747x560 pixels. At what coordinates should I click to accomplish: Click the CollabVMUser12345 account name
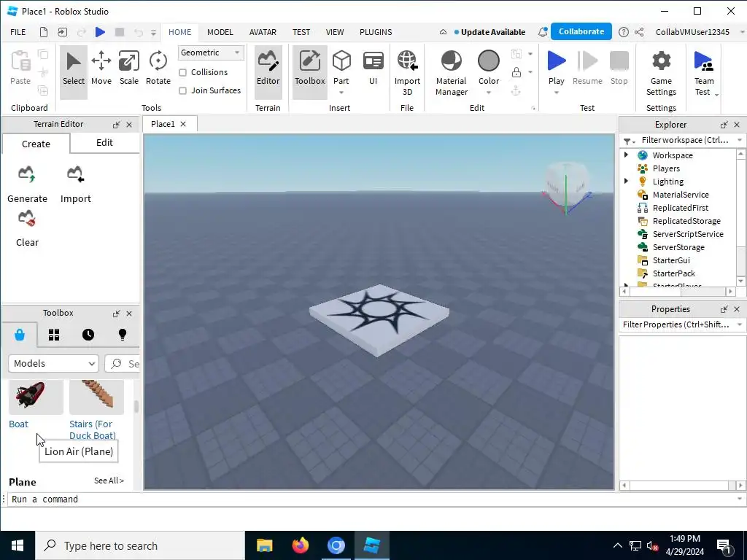692,32
